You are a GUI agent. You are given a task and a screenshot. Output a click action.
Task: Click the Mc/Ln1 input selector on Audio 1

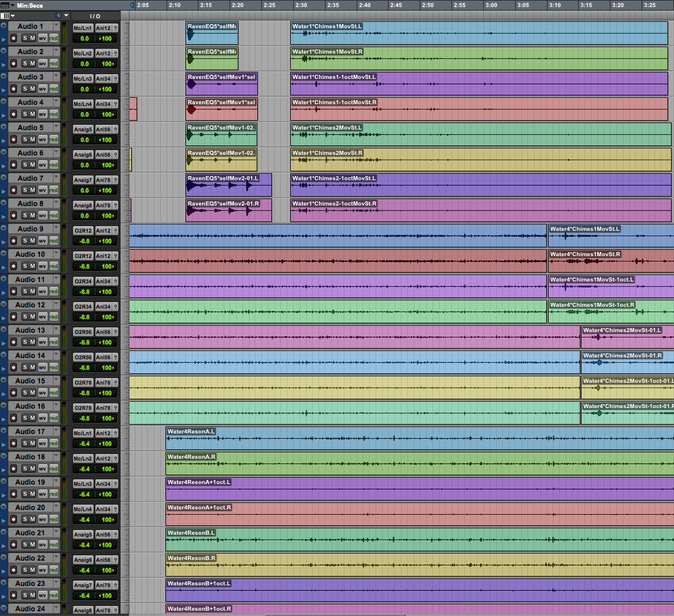82,28
